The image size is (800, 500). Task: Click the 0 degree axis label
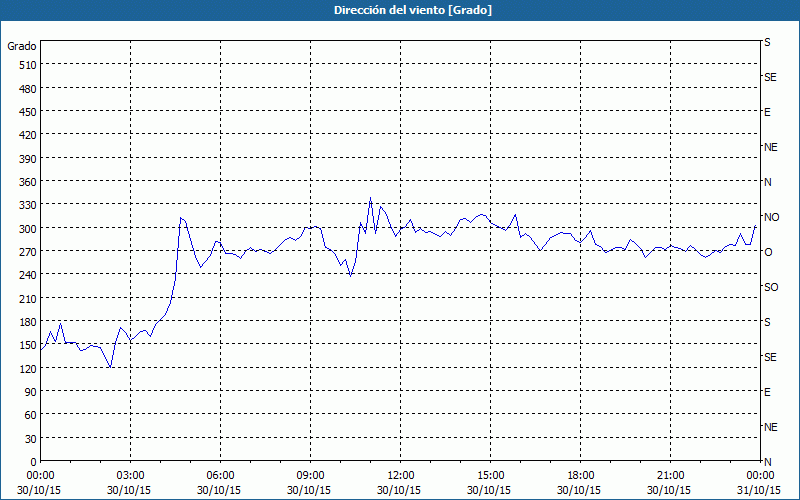point(34,462)
